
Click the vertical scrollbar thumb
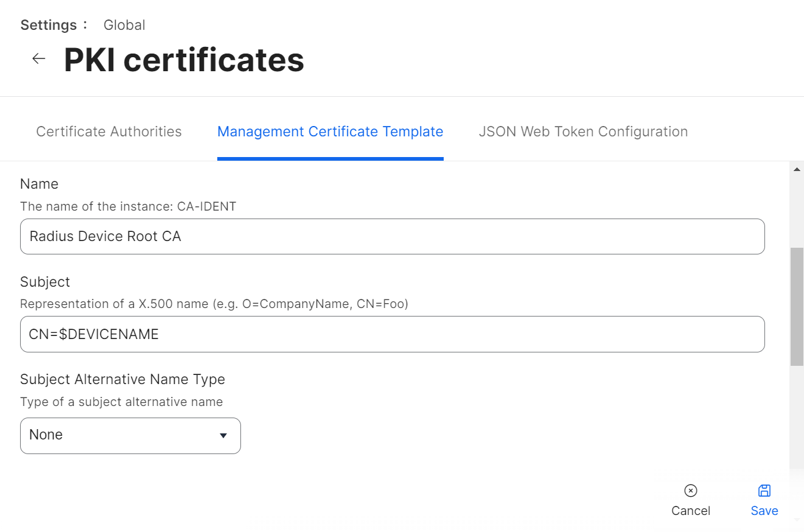[797, 307]
